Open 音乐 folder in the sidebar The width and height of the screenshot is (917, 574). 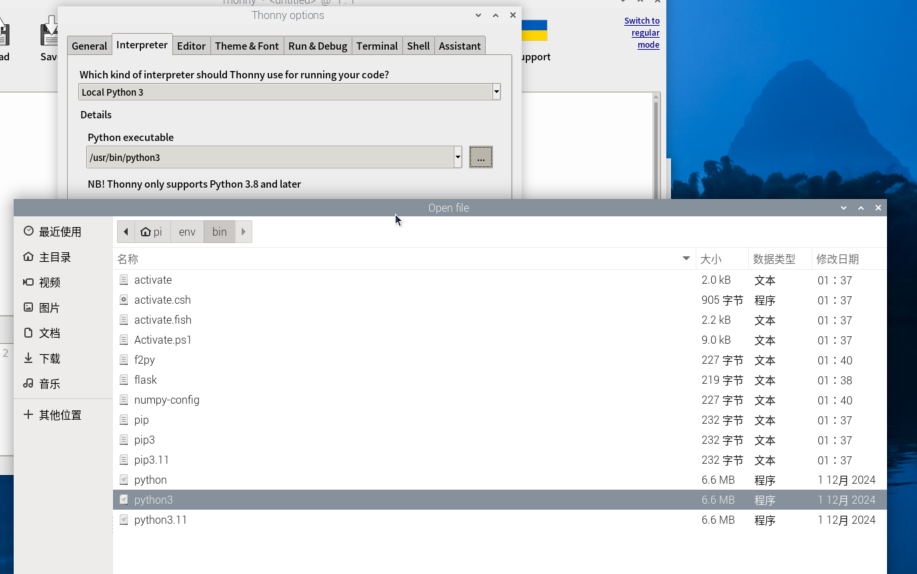coord(63,383)
